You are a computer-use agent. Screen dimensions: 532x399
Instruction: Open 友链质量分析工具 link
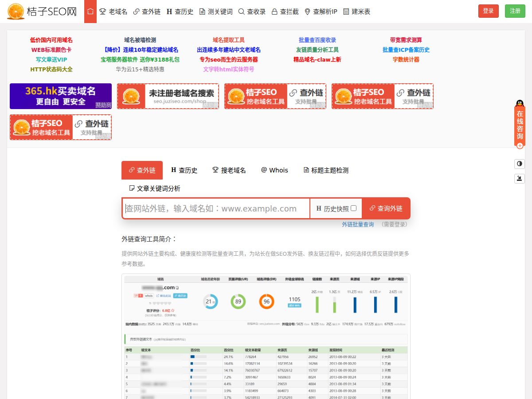317,50
